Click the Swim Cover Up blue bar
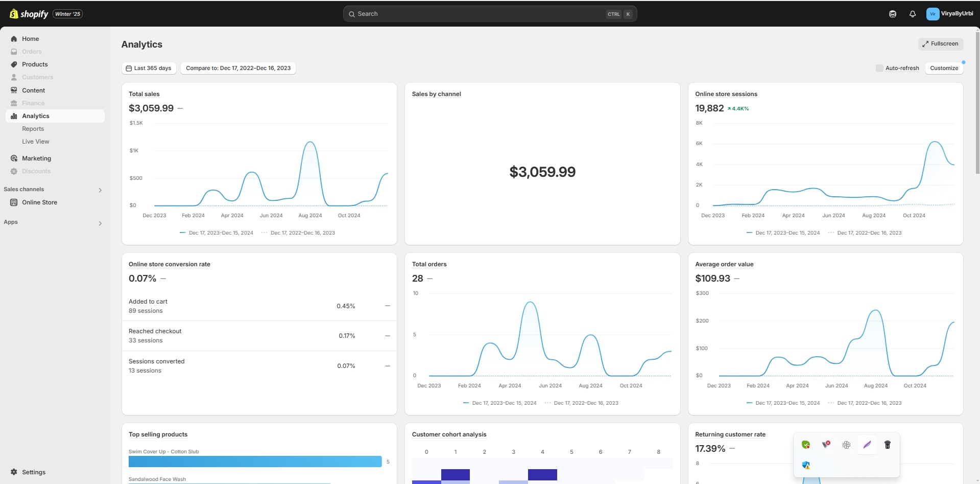This screenshot has height=484, width=980. 255,462
